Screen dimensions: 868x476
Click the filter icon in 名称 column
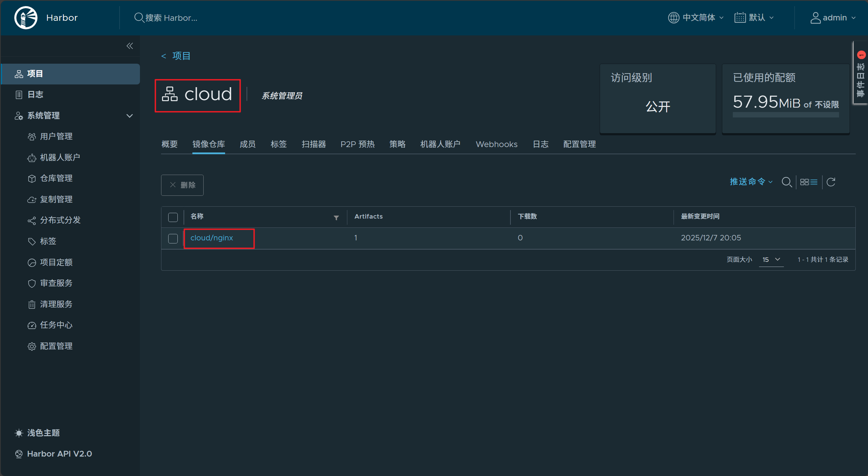336,218
